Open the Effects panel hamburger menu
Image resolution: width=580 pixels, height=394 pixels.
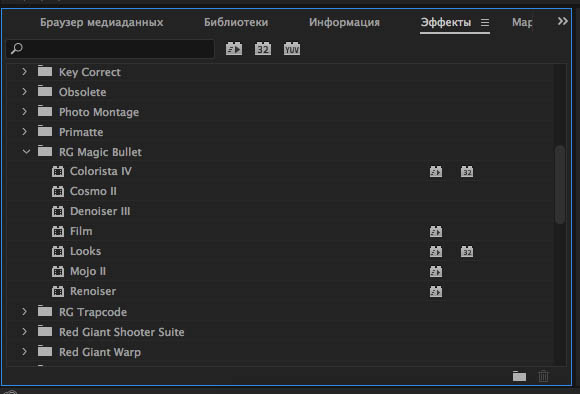coord(485,23)
